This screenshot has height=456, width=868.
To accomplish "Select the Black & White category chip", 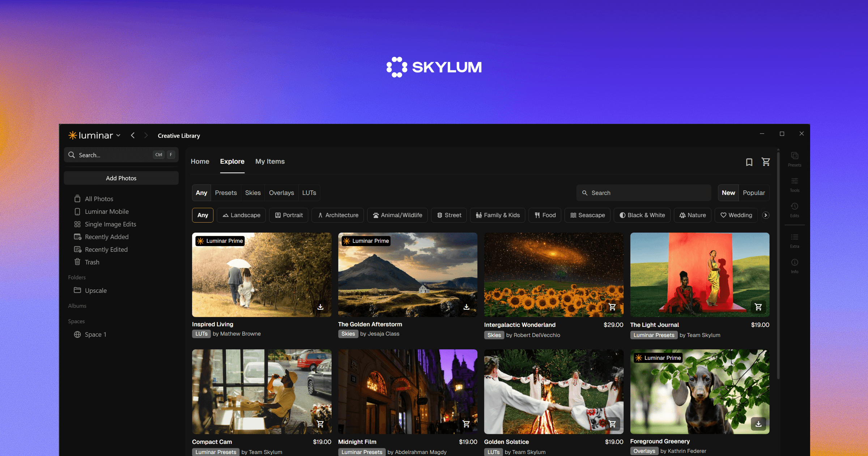I will (x=642, y=215).
